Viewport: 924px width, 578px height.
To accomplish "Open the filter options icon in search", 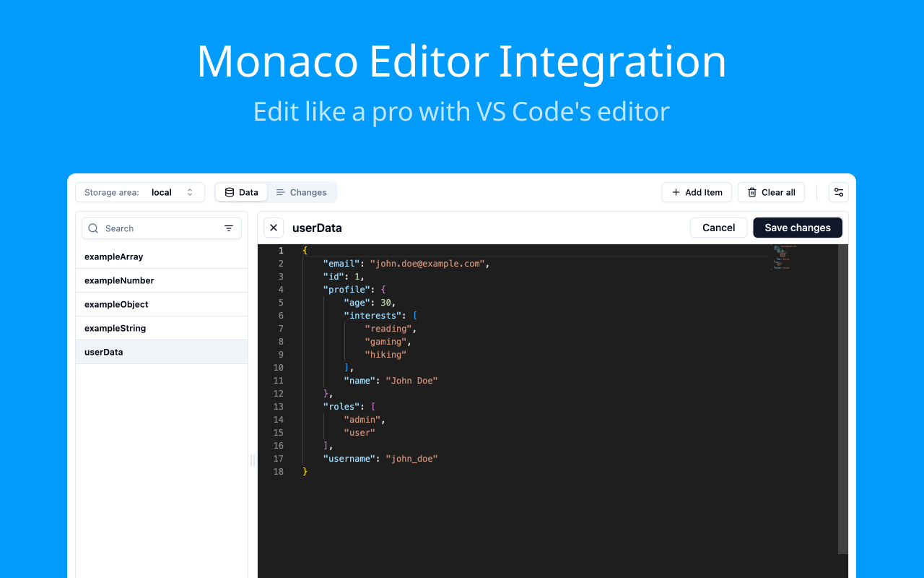I will point(229,228).
